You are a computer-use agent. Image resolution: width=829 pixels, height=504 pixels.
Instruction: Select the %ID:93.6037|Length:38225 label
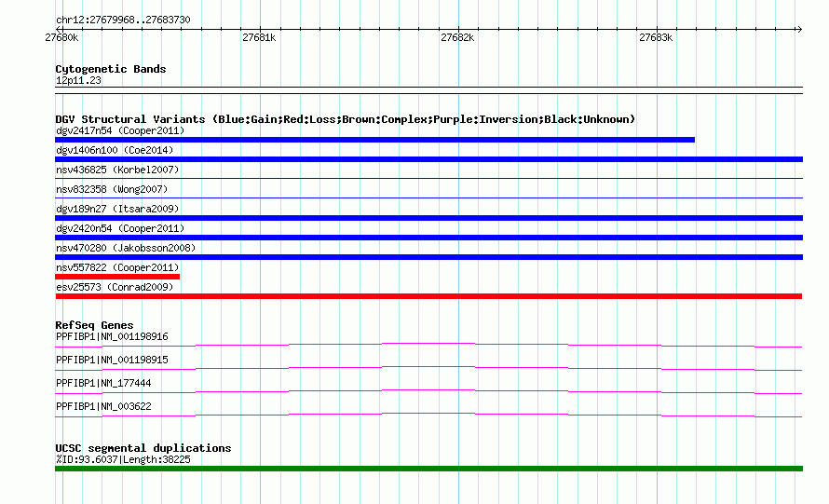coord(123,459)
